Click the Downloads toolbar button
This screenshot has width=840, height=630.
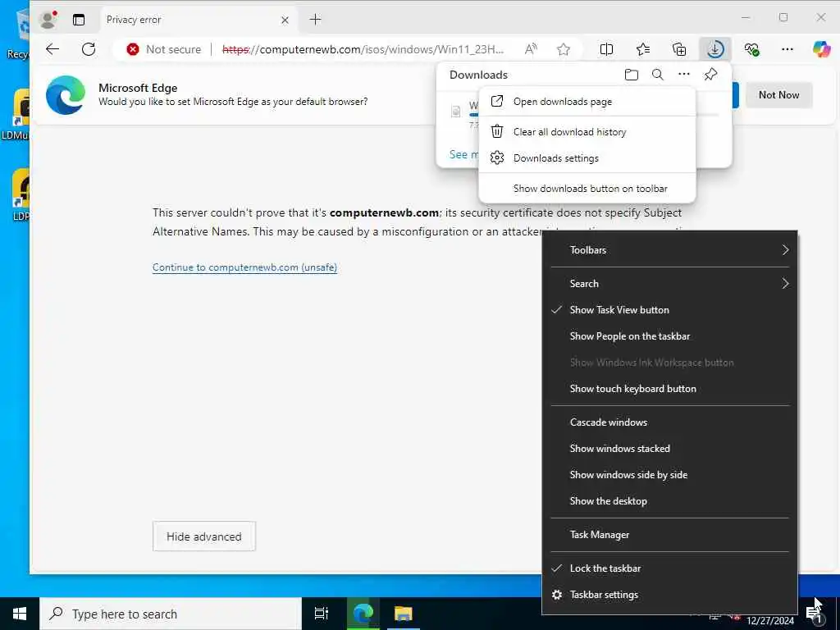tap(715, 49)
